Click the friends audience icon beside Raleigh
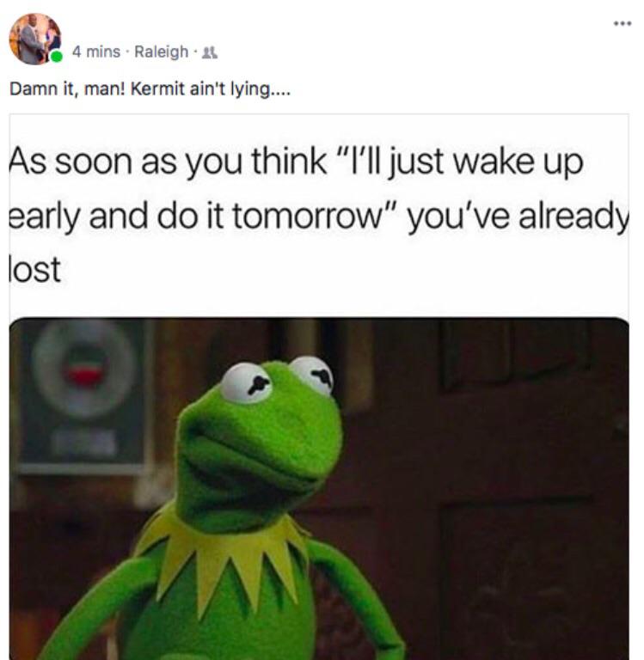Screen dimensions: 644x660 (210, 52)
